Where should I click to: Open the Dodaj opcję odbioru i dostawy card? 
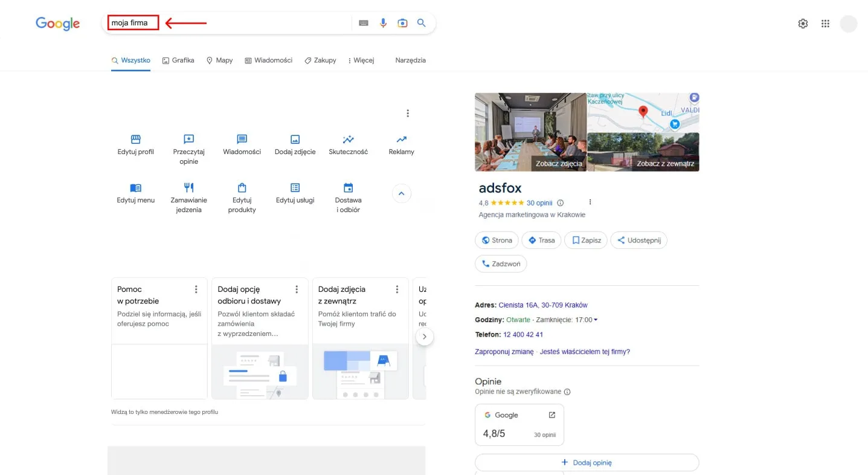click(x=260, y=338)
